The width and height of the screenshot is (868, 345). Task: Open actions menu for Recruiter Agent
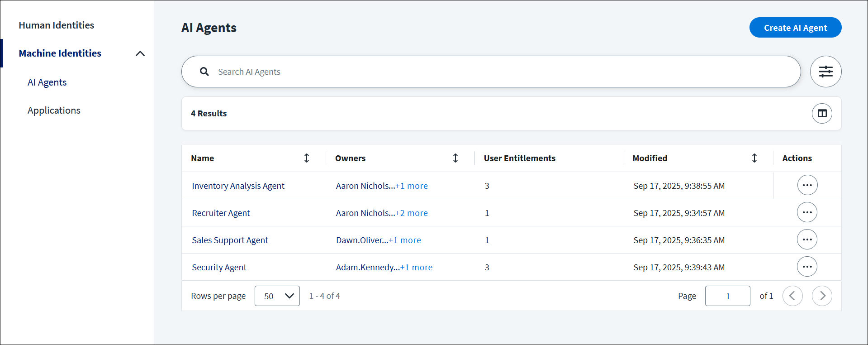click(x=807, y=212)
